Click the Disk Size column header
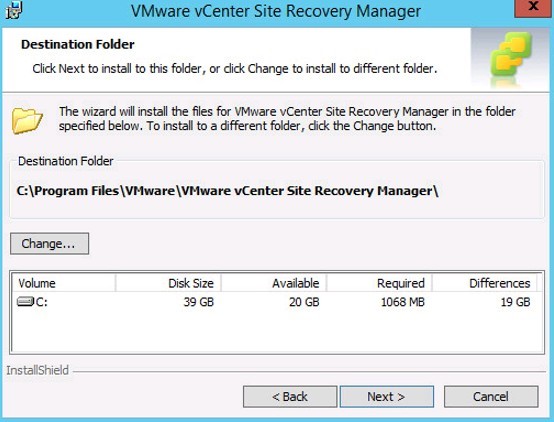The height and width of the screenshot is (422, 554). coord(168,283)
